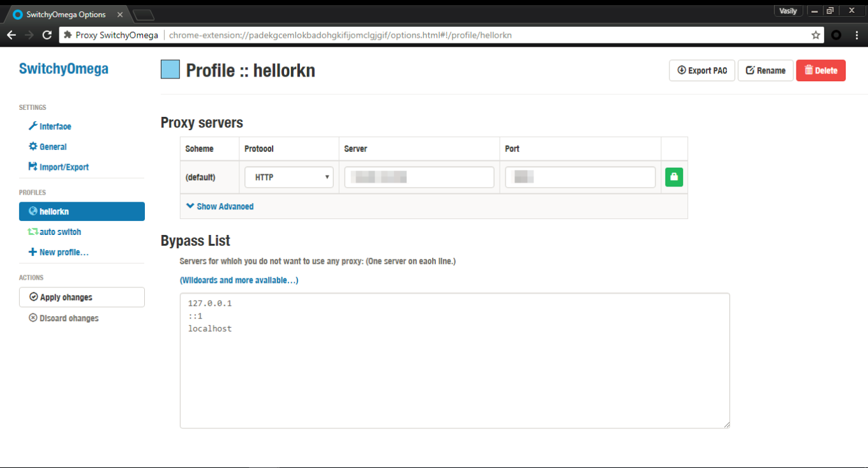868x468 pixels.
Task: Click the checkmark icon on Apply changes
Action: (x=34, y=297)
